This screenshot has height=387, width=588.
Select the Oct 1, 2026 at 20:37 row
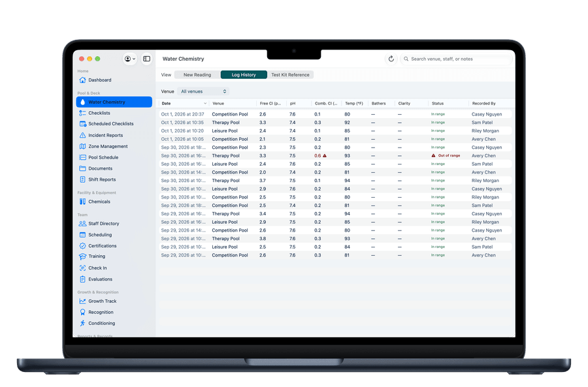(335, 114)
